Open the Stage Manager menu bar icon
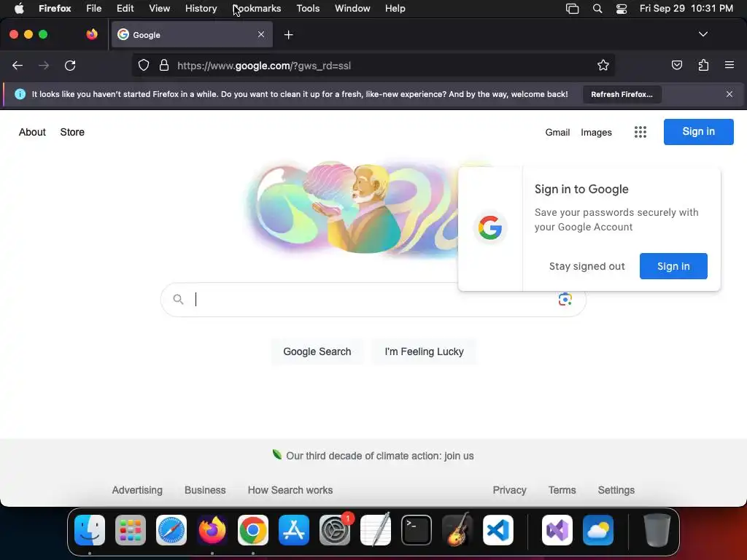 (x=572, y=9)
